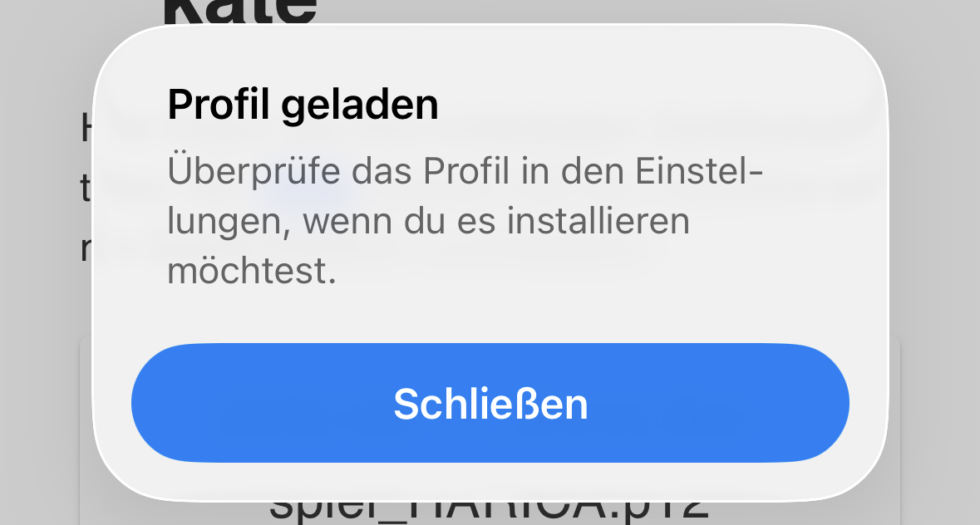Click the word "Profil" in the gray message
The image size is (980, 525).
[x=467, y=170]
